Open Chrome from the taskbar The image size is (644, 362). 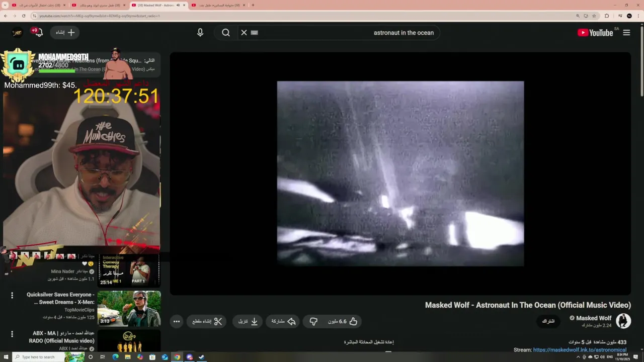pos(177,357)
